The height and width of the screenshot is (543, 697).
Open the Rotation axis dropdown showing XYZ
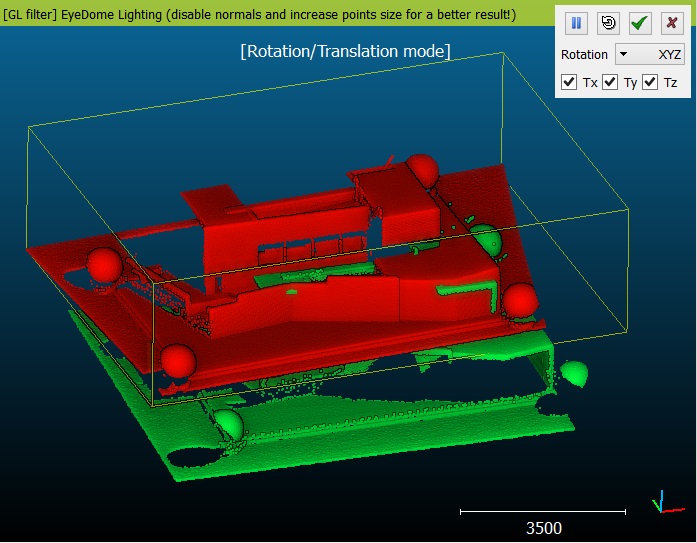[649, 55]
